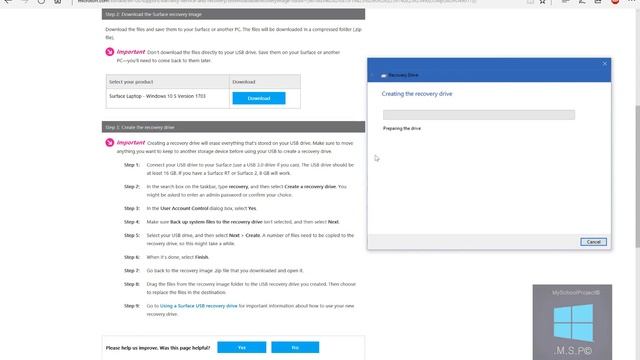Select the 'Step 3: Create the recovery drive' header
Screen dimensions: 640x360
point(233,127)
